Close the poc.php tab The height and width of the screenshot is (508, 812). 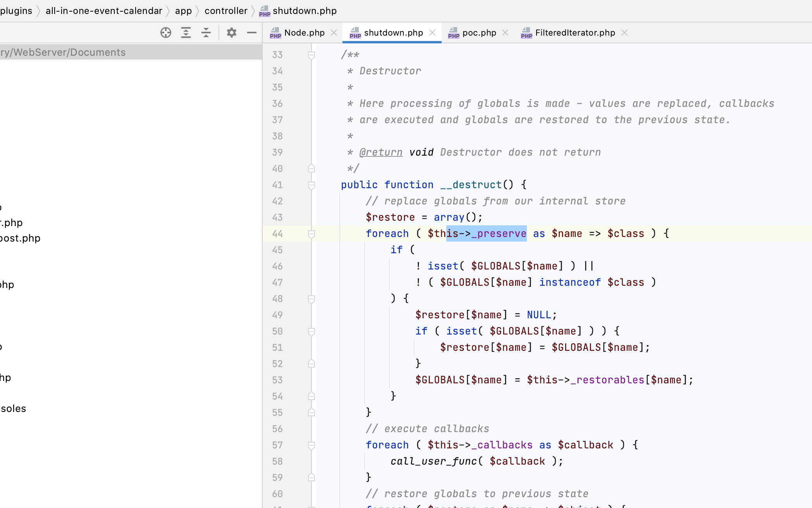505,33
